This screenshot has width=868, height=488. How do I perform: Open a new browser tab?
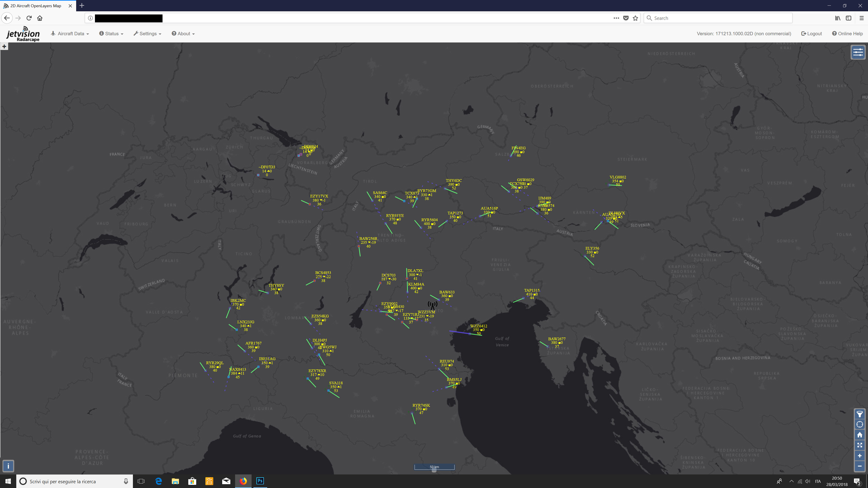(82, 6)
